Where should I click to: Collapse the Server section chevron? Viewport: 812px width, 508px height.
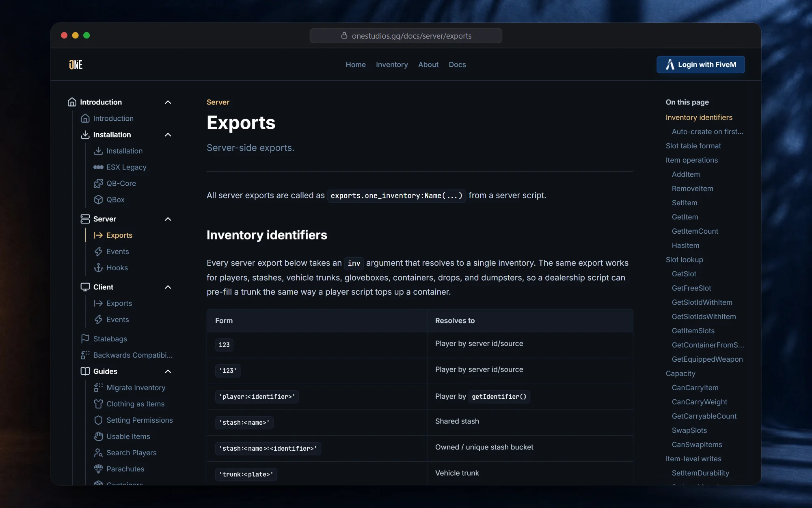(x=168, y=219)
